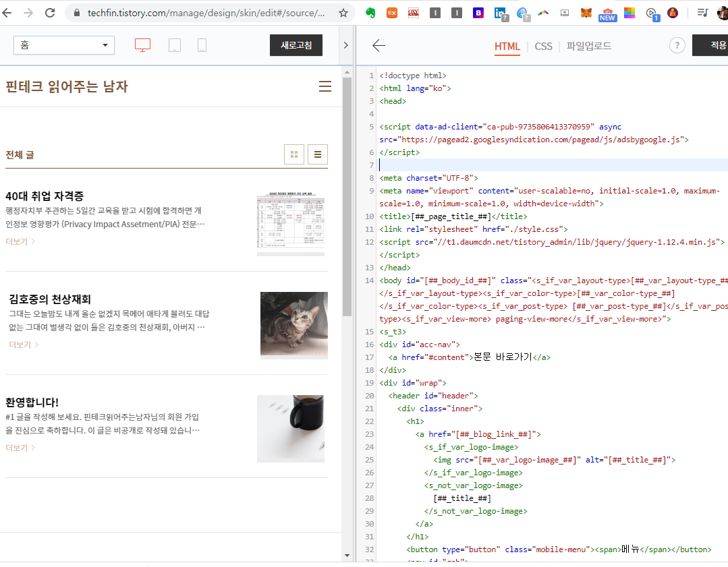Click 더보기 under 환영합니다!
The image size is (728, 567).
(x=20, y=447)
